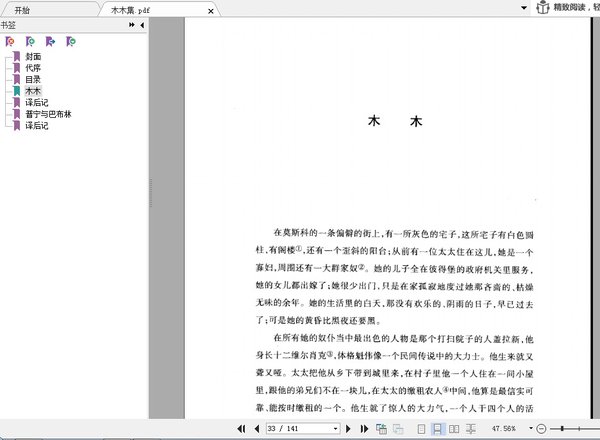Open the 封面 bookmark
Viewport: 600px width, 440px height.
[x=33, y=57]
